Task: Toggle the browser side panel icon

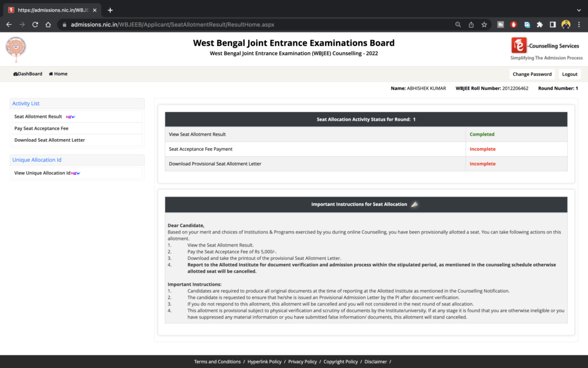Action: pyautogui.click(x=553, y=24)
